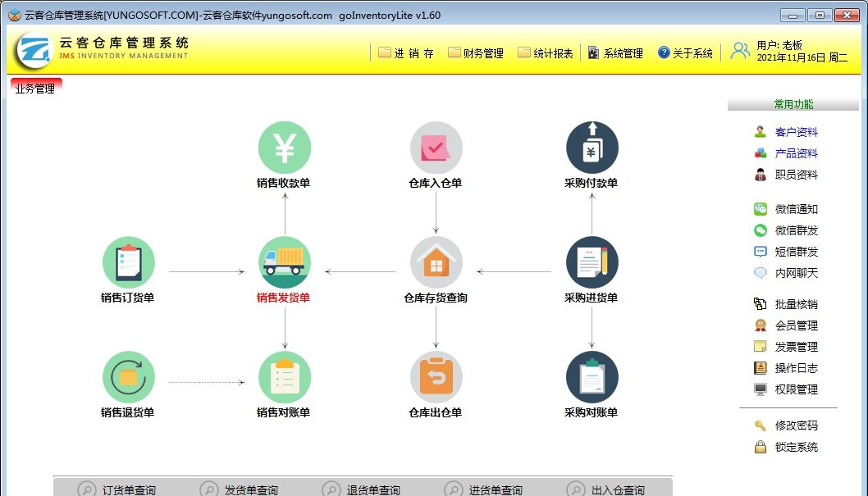Open 仓库出仓单 outbound clipboard icon
Screen dimensions: 868x496
(x=436, y=377)
